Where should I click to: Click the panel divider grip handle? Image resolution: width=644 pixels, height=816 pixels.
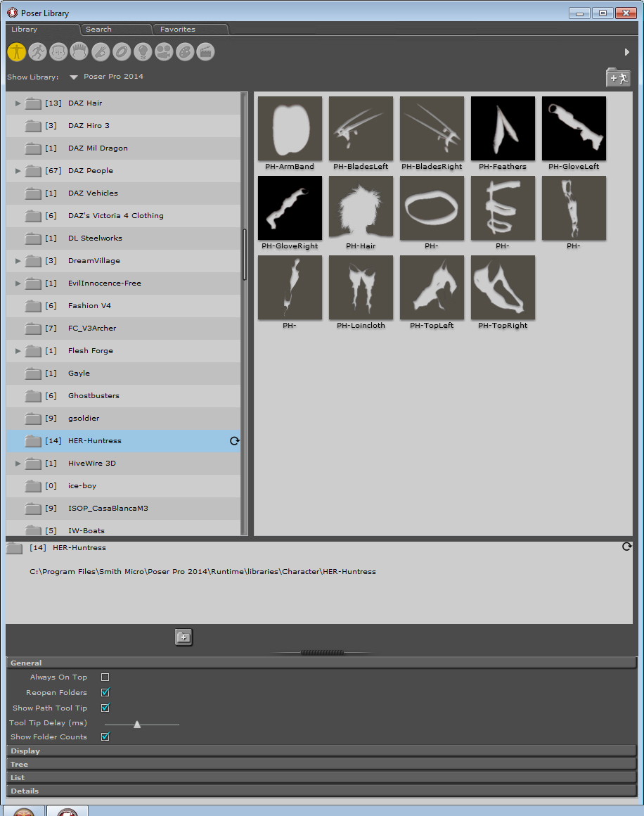(x=322, y=652)
